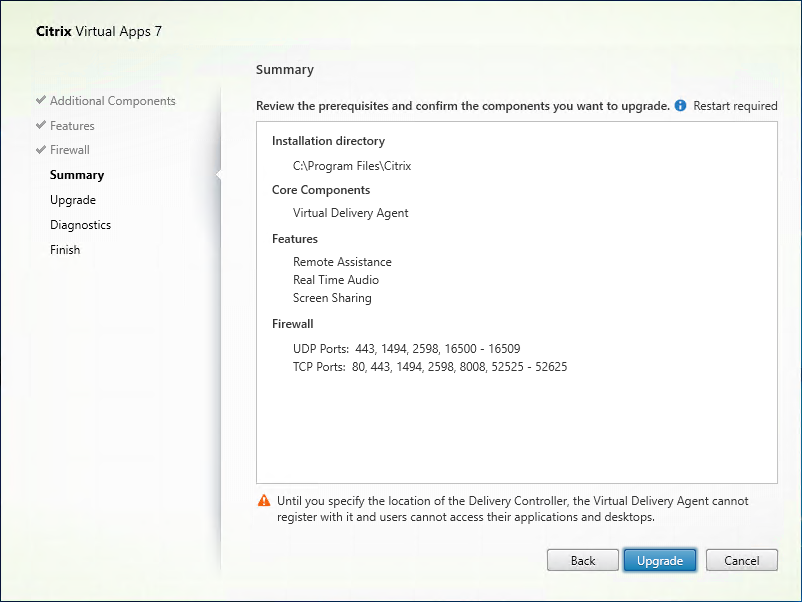Select the Additional Components step
802x602 pixels.
(x=112, y=101)
